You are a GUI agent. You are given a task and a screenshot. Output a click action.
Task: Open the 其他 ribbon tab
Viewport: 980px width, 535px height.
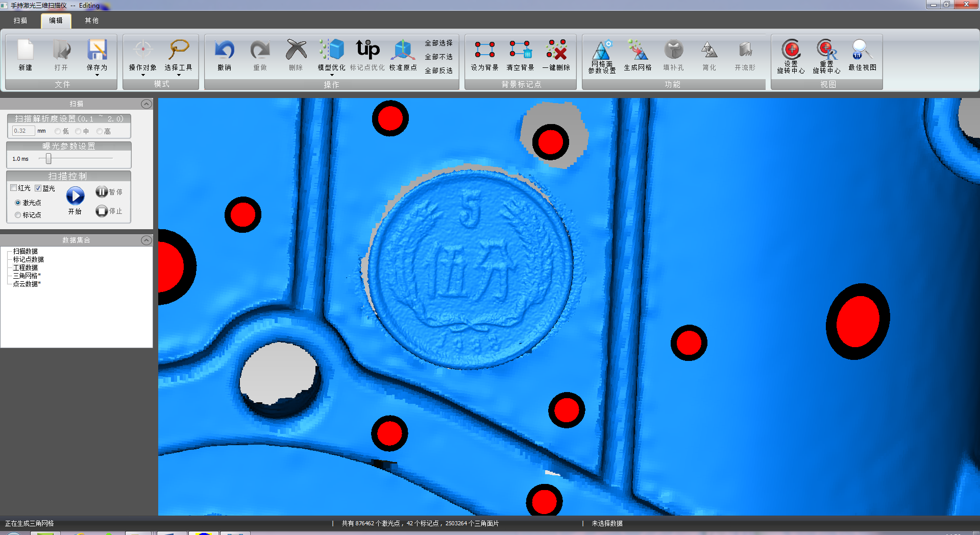click(91, 20)
